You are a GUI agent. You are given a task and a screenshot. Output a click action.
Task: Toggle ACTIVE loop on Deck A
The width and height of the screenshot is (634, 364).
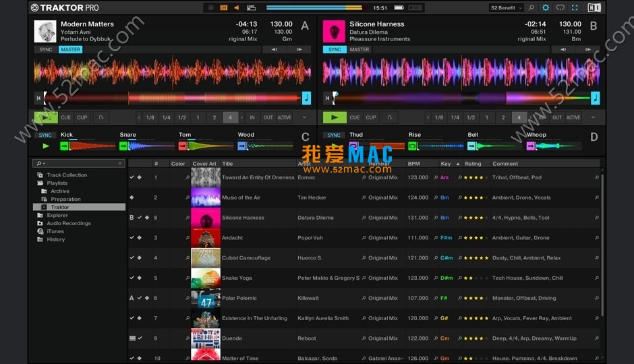point(284,117)
